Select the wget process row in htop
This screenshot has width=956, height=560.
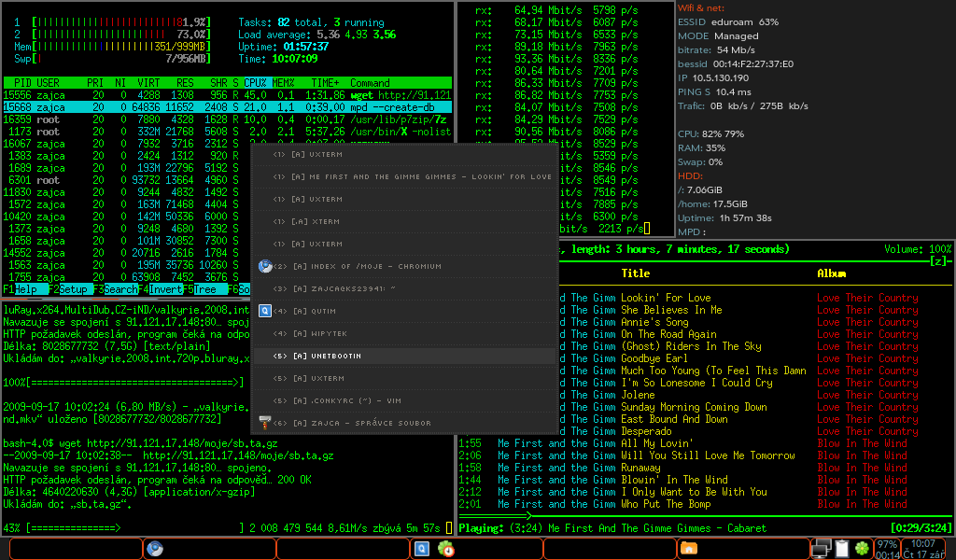[x=228, y=95]
